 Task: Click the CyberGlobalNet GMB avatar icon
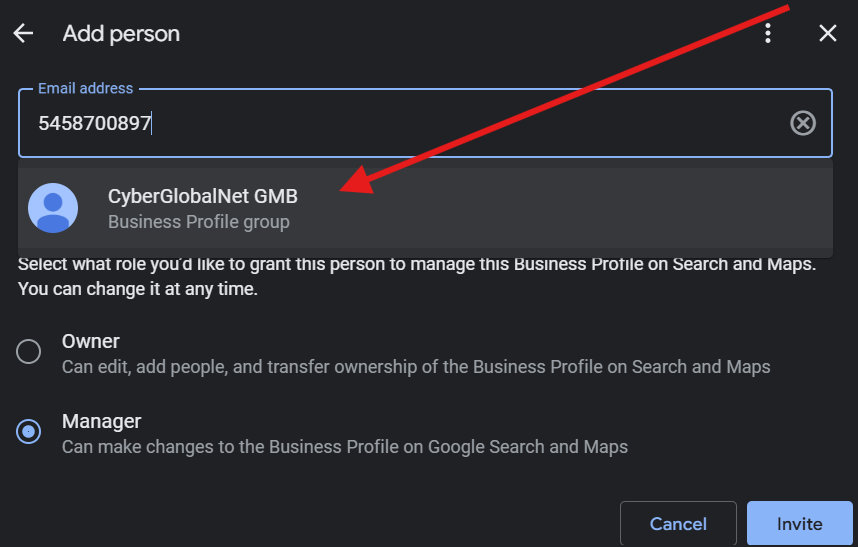click(53, 208)
